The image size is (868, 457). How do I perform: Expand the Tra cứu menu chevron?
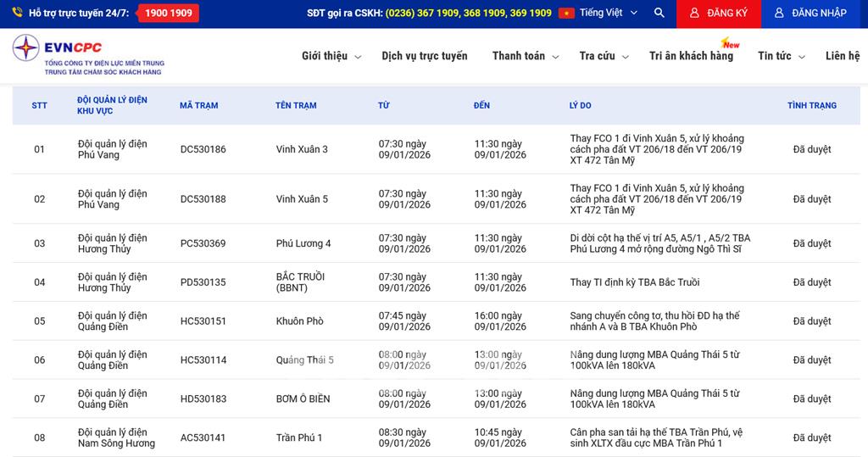pyautogui.click(x=626, y=57)
